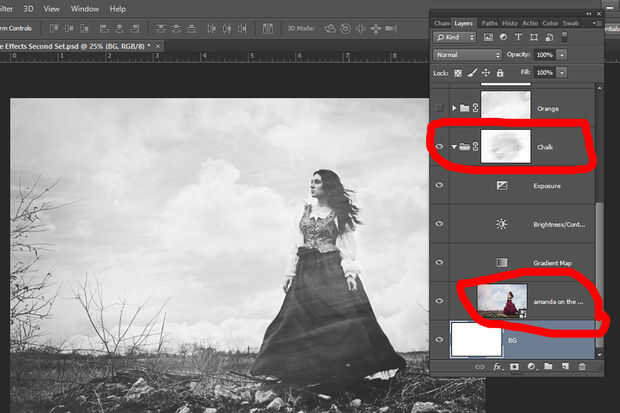Toggle lock image pixels brush icon
Screen dimensions: 620x413
tap(472, 73)
